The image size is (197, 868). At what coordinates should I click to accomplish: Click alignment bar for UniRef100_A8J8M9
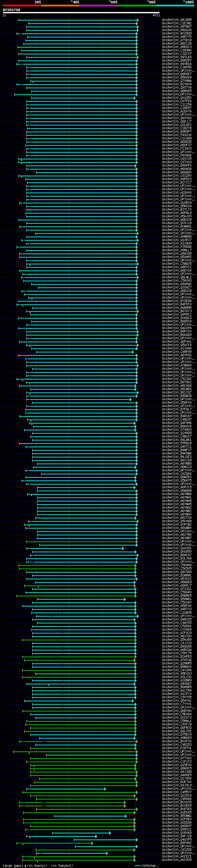78,20
